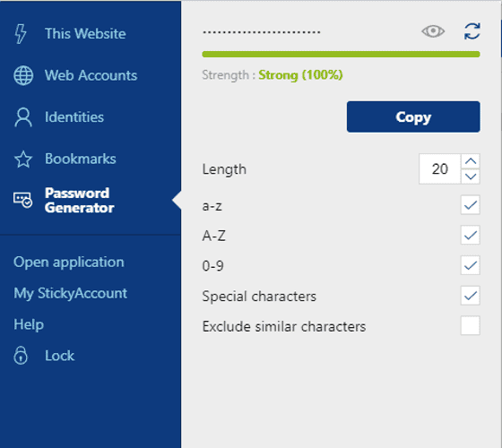
Task: Uncheck the A-Z uppercase checkbox
Action: point(471,235)
